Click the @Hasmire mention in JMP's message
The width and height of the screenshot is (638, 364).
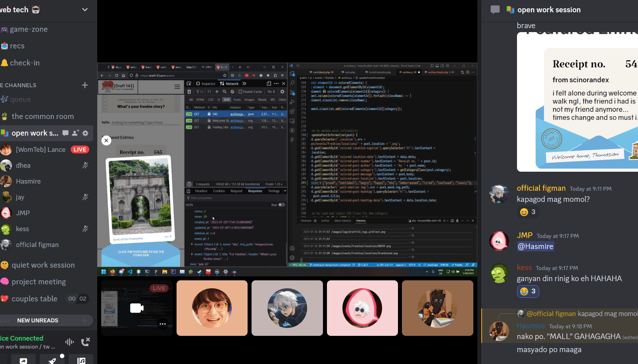(x=536, y=247)
